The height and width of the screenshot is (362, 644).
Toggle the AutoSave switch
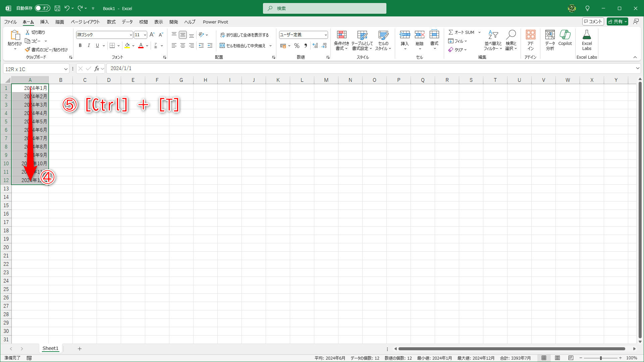tap(43, 8)
